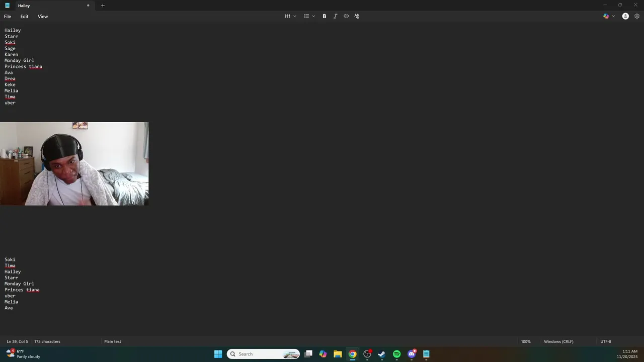The image size is (644, 362).
Task: Click Ava above Drea
Action: click(x=9, y=72)
